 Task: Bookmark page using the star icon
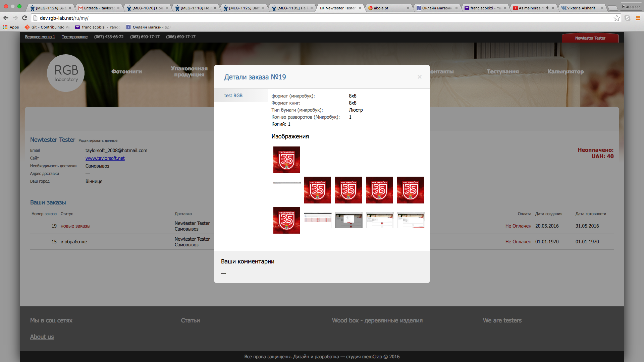pos(616,18)
